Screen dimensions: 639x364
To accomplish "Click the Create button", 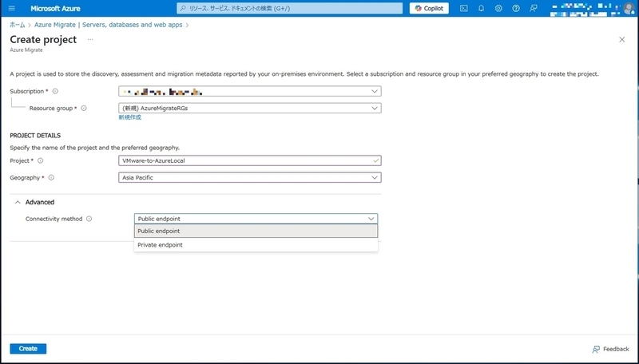I will coord(28,349).
